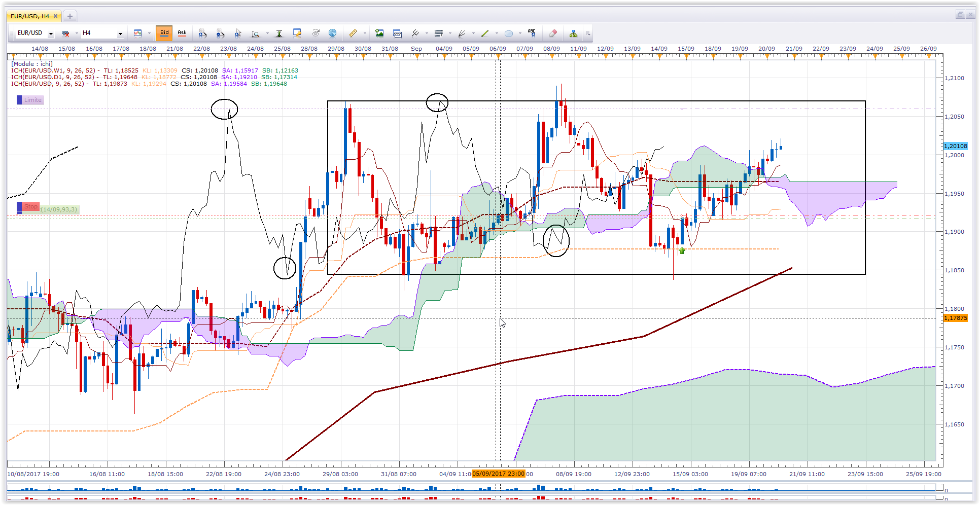Viewport: 980px width, 505px height.
Task: Expand the fan lines dropdown arrow
Action: point(473,33)
